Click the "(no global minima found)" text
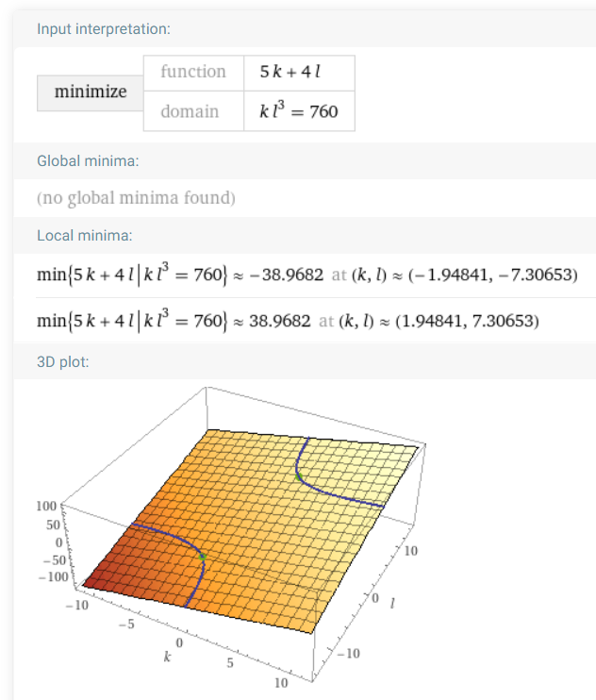Image resolution: width=596 pixels, height=700 pixels. [136, 198]
